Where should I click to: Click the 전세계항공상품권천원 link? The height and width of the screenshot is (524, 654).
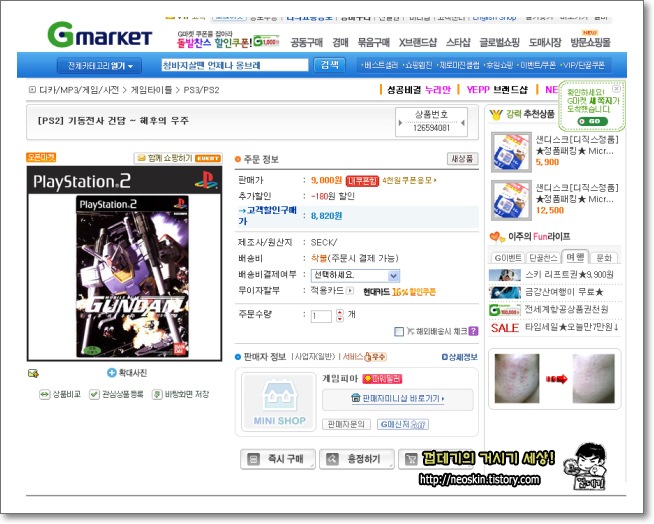point(566,309)
